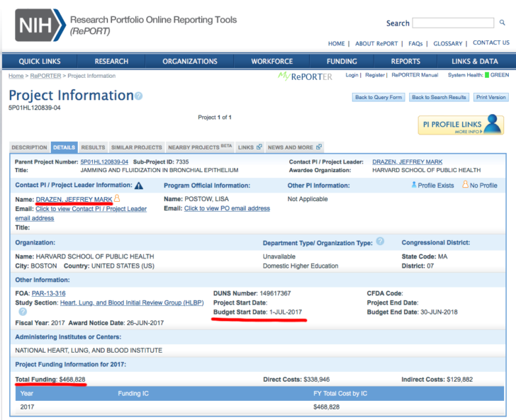Switch to RESULTS tab
Image resolution: width=516 pixels, height=420 pixels.
(93, 147)
